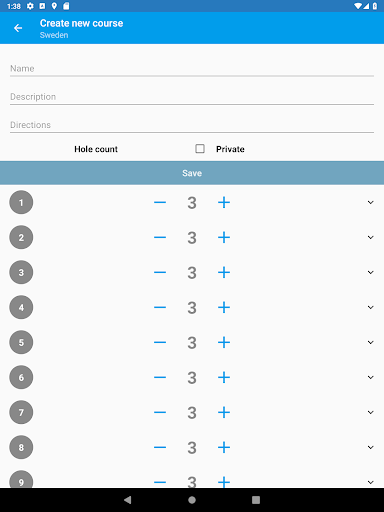Focus the Description input field
The width and height of the screenshot is (384, 512).
tap(192, 97)
